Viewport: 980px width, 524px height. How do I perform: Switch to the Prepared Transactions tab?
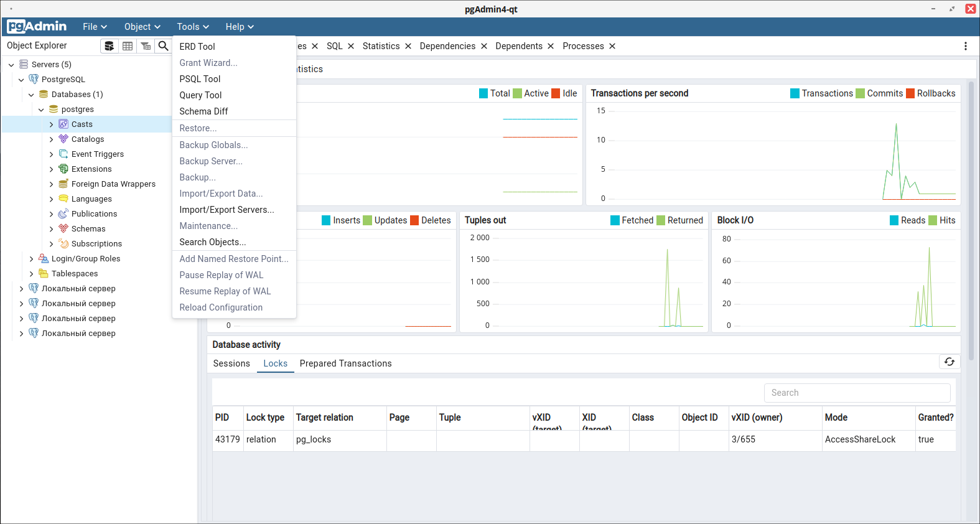click(x=345, y=363)
